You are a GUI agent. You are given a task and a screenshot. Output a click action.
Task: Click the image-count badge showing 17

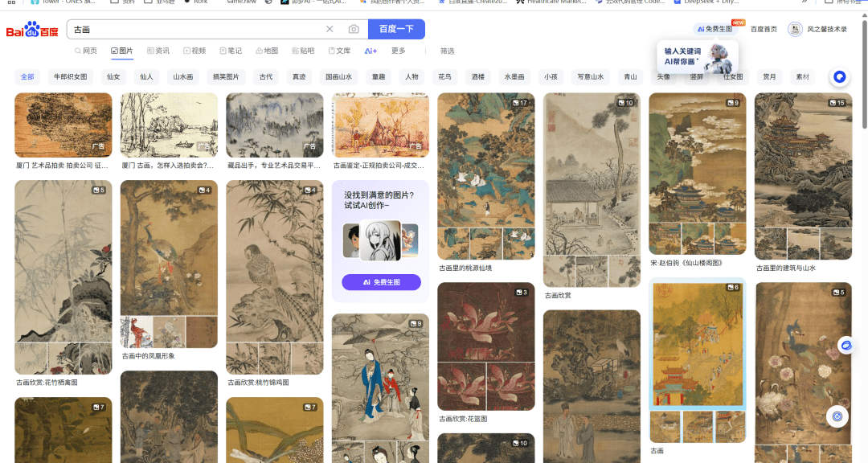tap(520, 102)
